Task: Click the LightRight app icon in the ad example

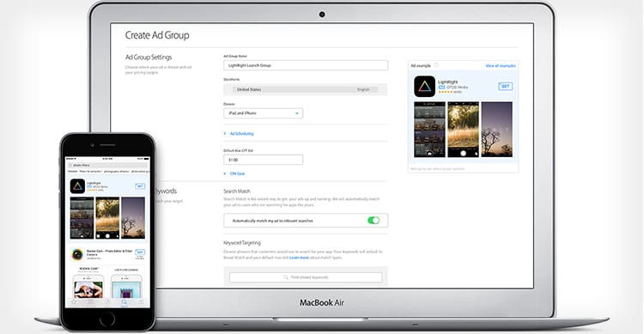Action: coord(424,86)
